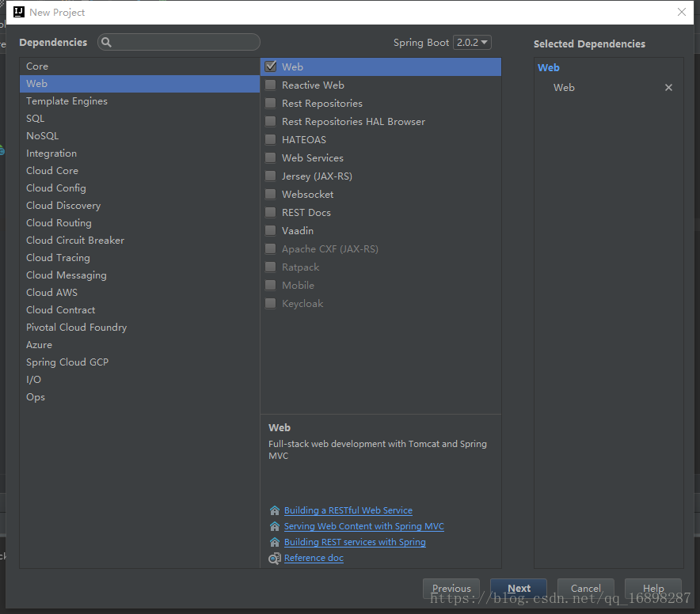Click the disabled Apache CXF (JAX-RS) checkbox

click(x=271, y=248)
